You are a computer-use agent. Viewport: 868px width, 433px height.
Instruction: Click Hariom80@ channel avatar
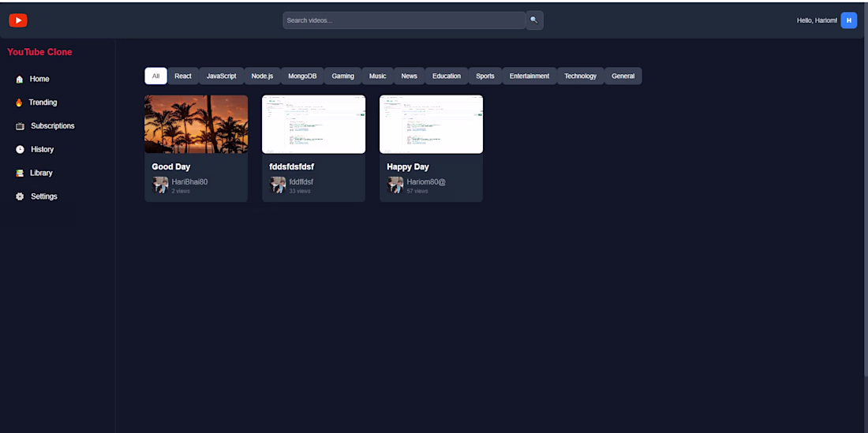coord(395,185)
